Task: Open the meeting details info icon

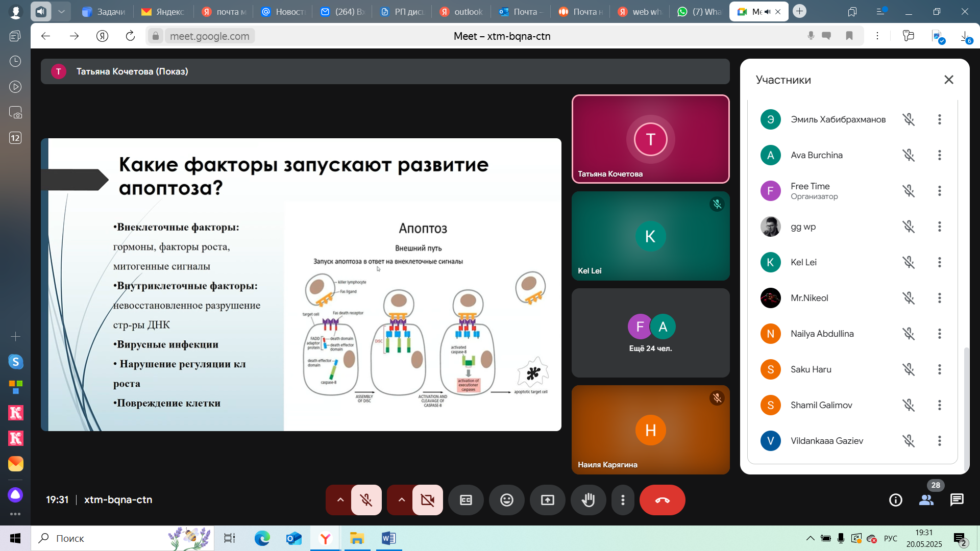Action: [x=895, y=500]
